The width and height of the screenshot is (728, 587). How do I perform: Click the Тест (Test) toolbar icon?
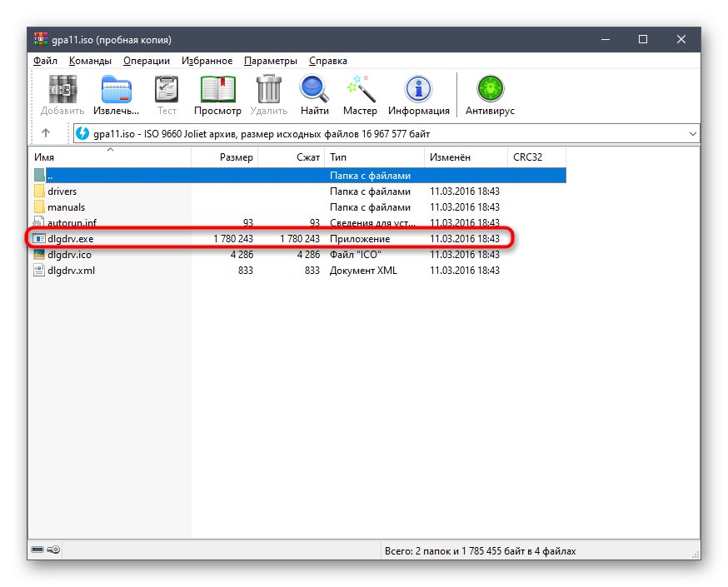(x=167, y=89)
